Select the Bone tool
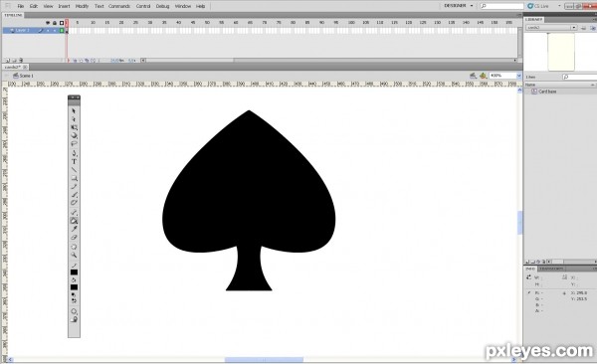The image size is (597, 364). 74,212
